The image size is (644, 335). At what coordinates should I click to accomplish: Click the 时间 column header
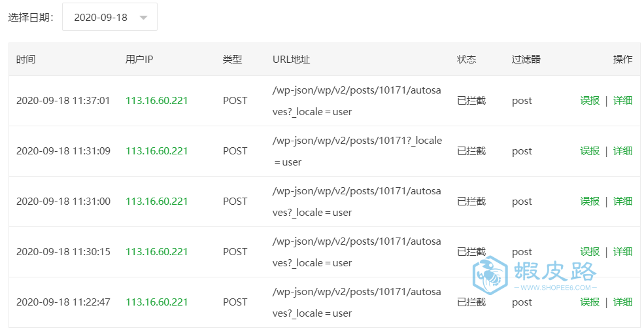[x=26, y=60]
